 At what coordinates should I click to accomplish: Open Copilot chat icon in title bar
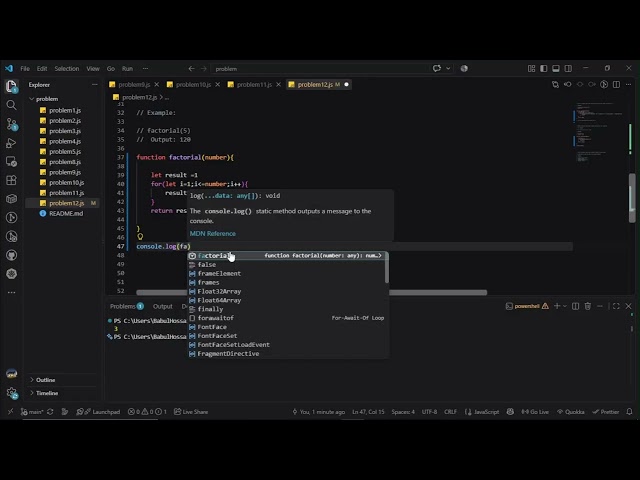[x=437, y=68]
